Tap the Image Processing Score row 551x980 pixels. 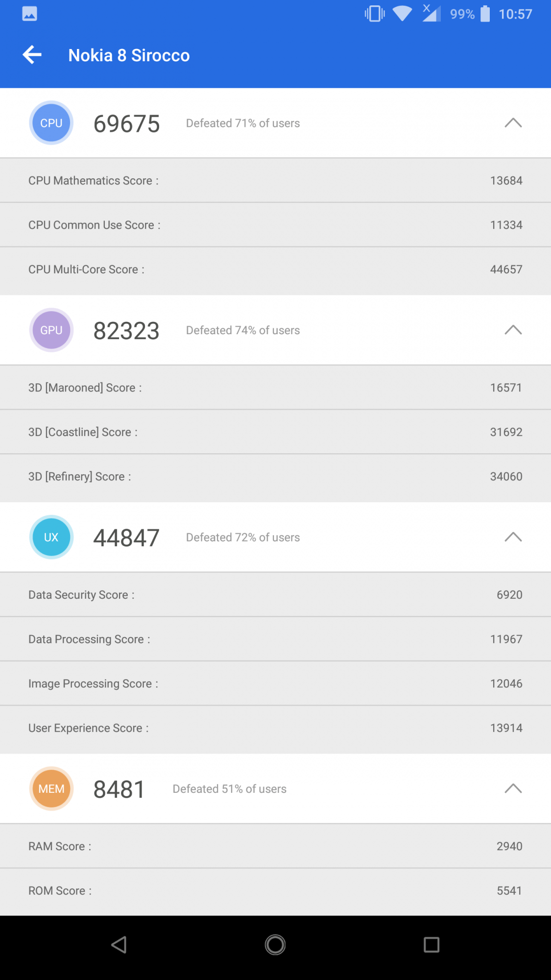[x=275, y=684]
